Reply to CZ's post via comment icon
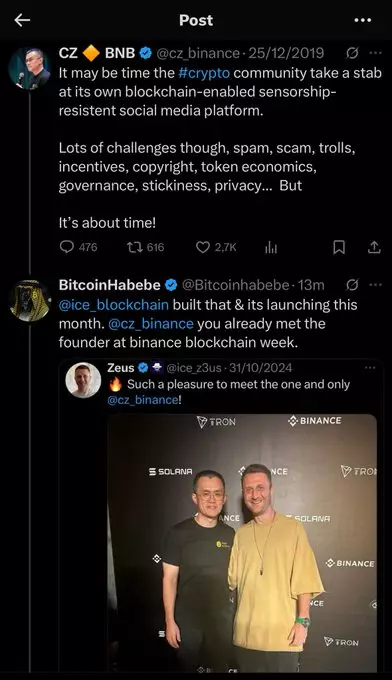392x680 pixels. 66,247
